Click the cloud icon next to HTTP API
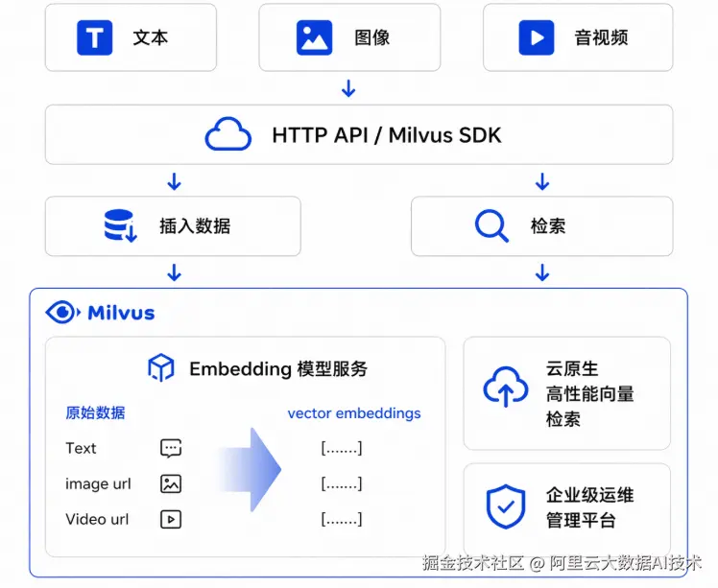The height and width of the screenshot is (588, 718). [x=228, y=134]
